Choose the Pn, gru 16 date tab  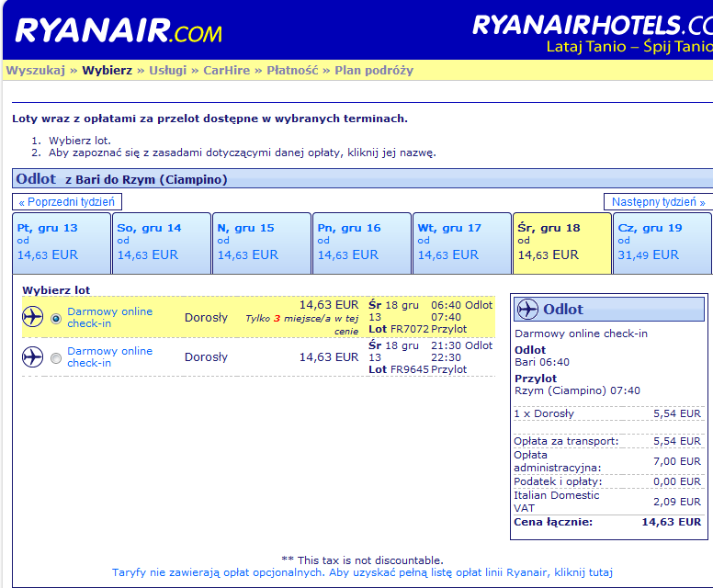362,243
